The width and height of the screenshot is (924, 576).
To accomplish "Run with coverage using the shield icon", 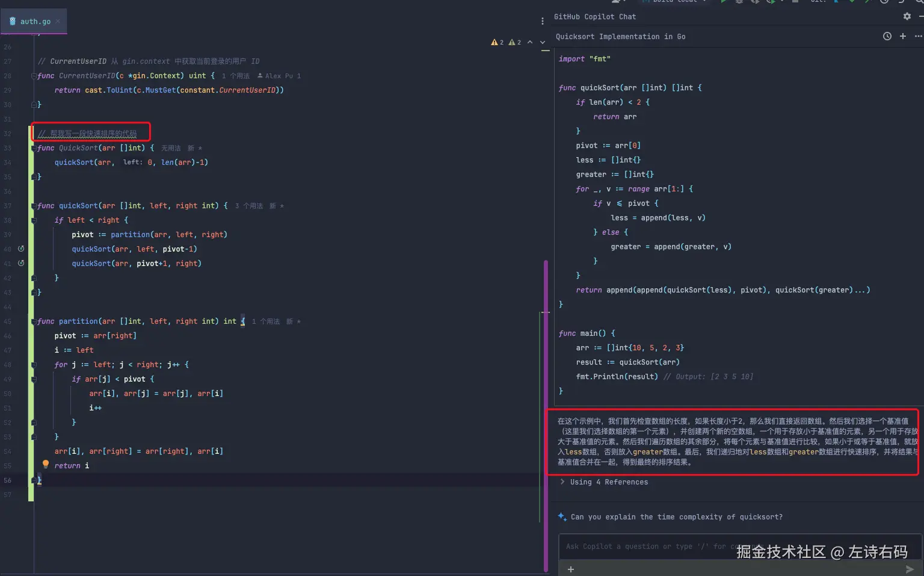I will point(754,3).
